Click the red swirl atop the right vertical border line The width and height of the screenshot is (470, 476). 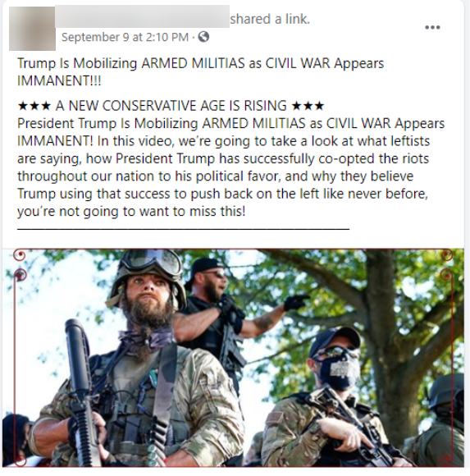[x=446, y=275]
